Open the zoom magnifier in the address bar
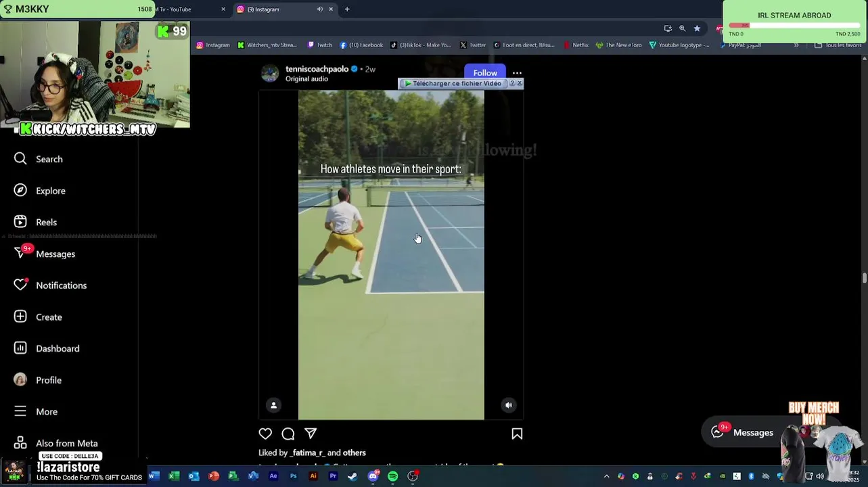Screen dimensions: 868x487 coord(682,28)
